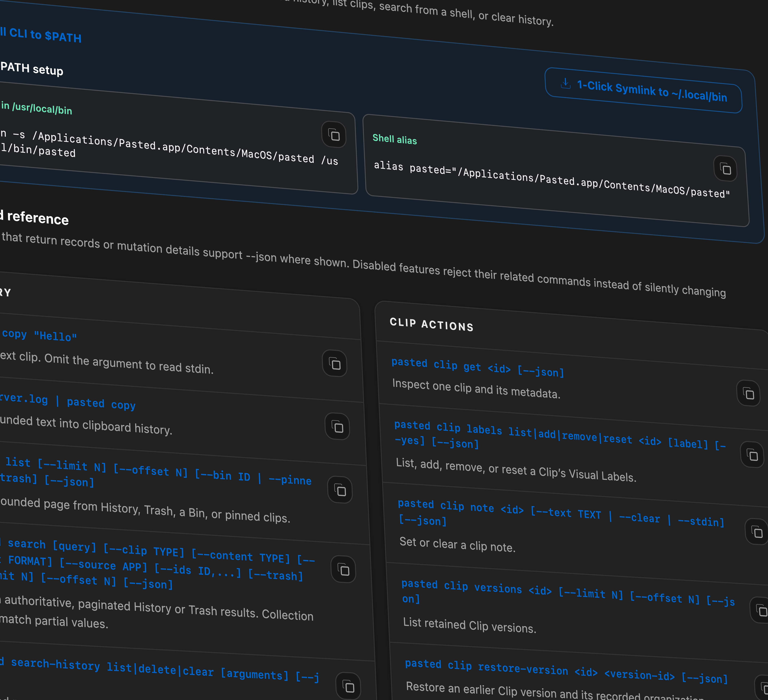This screenshot has height=700, width=768.
Task: Click the Shell alias label
Action: (395, 139)
